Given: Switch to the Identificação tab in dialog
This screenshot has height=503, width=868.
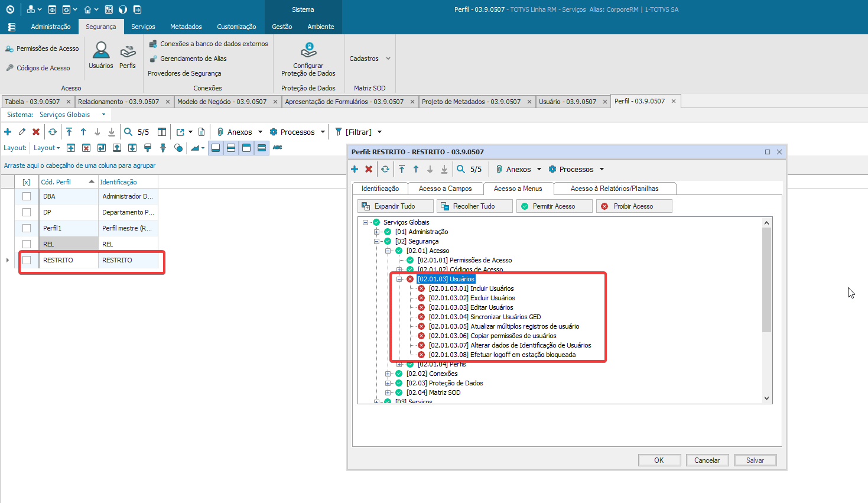Looking at the screenshot, I should [381, 189].
